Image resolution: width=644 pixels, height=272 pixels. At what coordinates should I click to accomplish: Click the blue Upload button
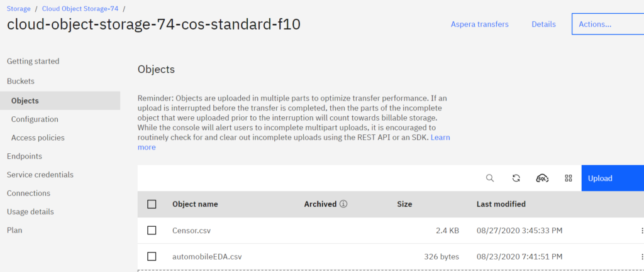[613, 178]
